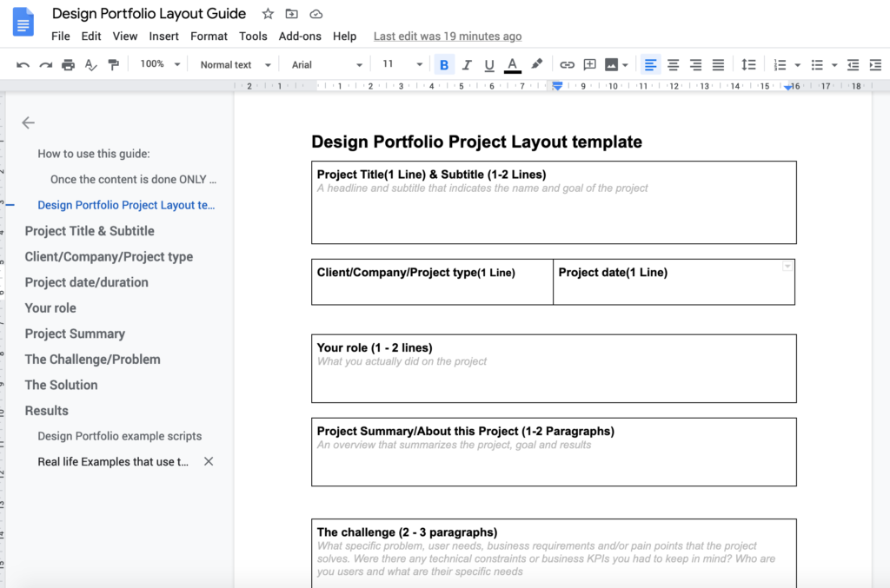Toggle bold formatting off
Screen dimensions: 890x588
[x=444, y=64]
